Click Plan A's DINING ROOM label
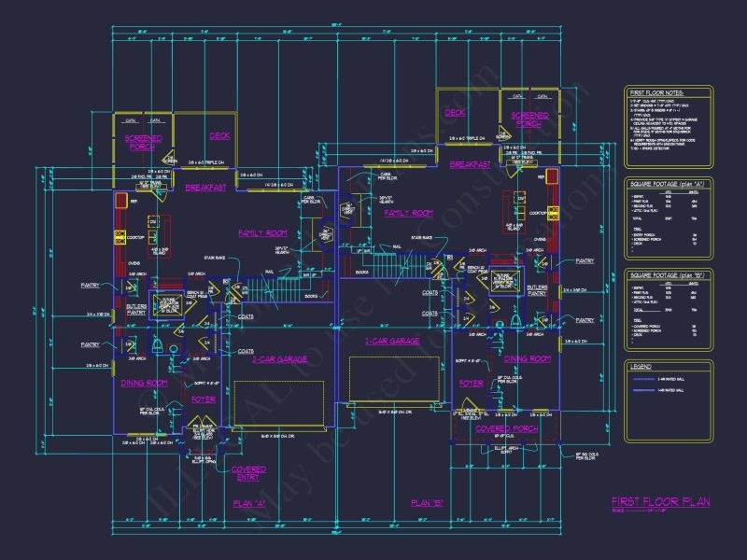Image resolution: width=747 pixels, height=560 pixels. [x=144, y=383]
